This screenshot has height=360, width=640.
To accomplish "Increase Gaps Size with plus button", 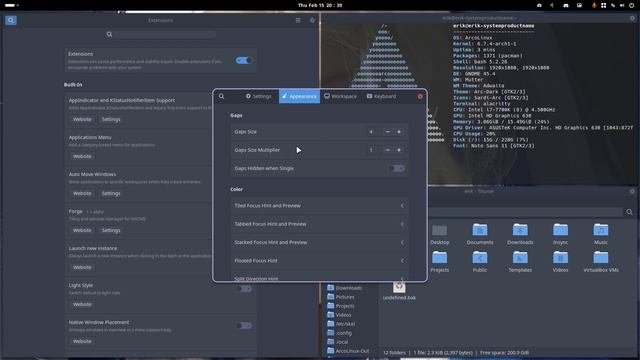I will pyautogui.click(x=399, y=132).
